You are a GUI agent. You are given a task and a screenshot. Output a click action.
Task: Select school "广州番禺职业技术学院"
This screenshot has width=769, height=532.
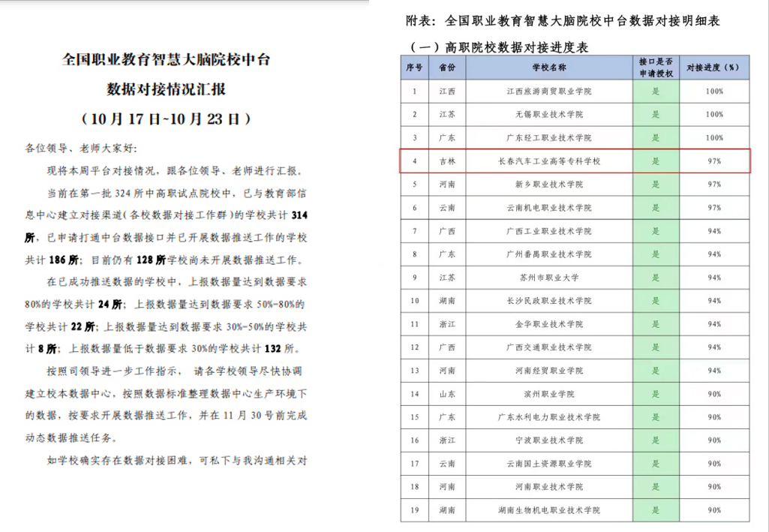[549, 254]
